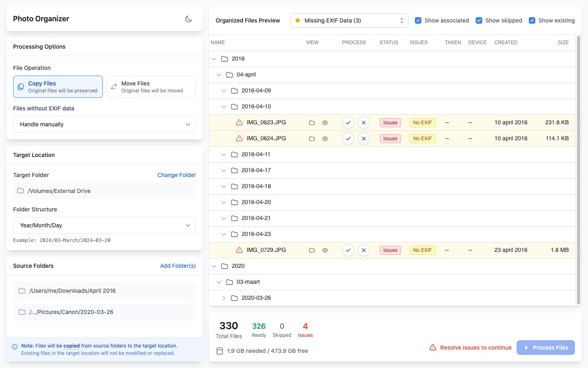Screen dimensions: 588x368
Task: Open the Folder Structure Year/Month/Day dropdown
Action: tap(105, 225)
